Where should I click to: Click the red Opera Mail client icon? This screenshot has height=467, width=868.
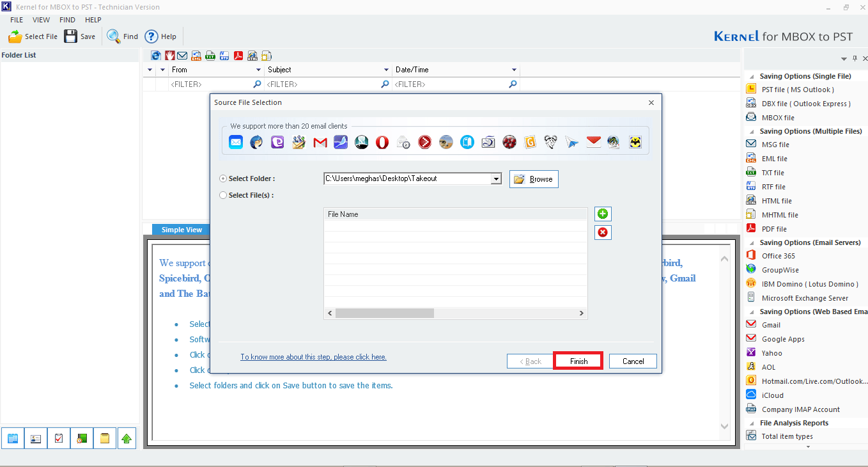(382, 143)
